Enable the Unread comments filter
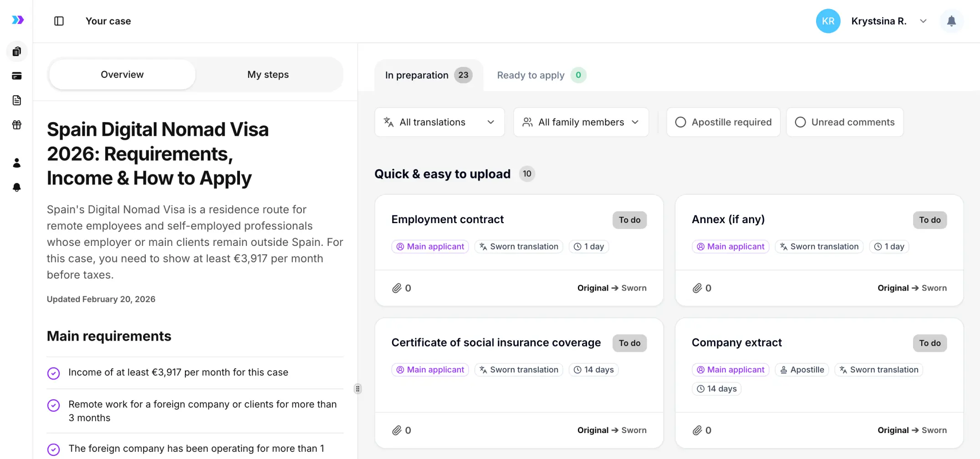 click(x=845, y=122)
